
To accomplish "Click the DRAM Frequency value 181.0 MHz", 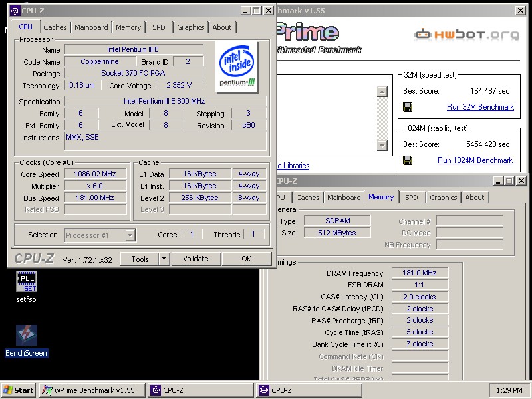I will click(x=420, y=273).
